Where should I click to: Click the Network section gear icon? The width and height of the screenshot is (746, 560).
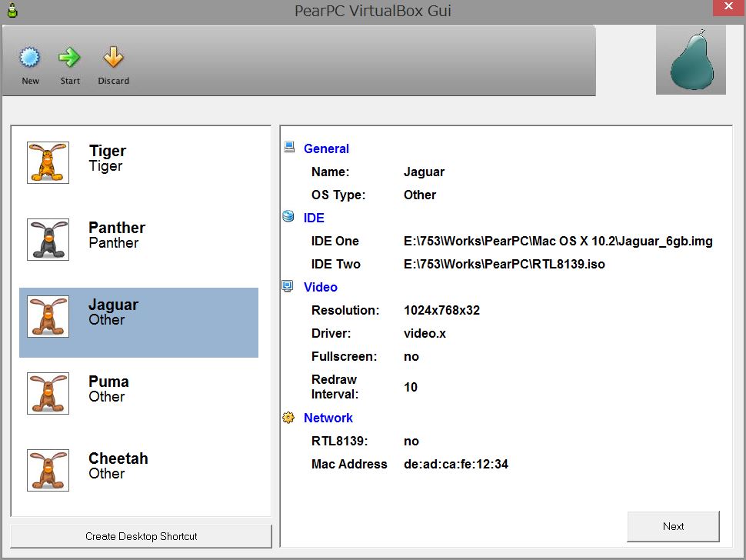pyautogui.click(x=288, y=417)
